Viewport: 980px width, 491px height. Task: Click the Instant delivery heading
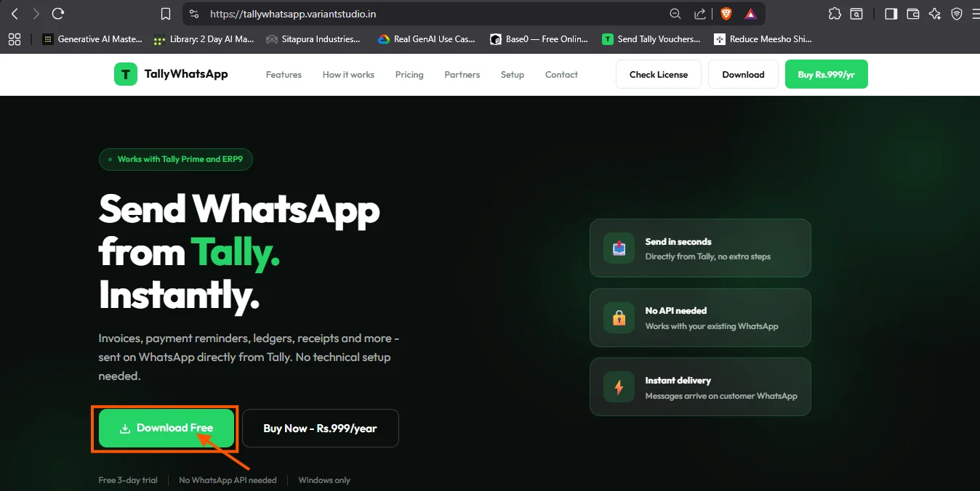coord(678,381)
